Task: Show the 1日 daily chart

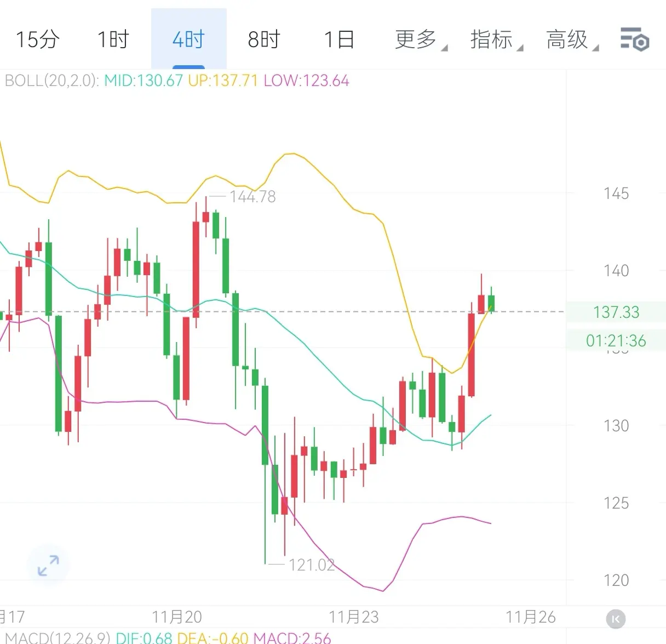Action: tap(339, 40)
